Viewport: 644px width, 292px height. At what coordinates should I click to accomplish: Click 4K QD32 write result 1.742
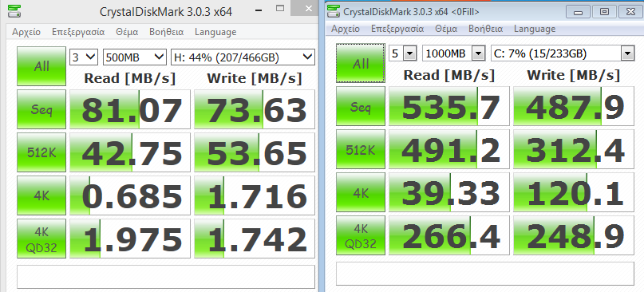(x=255, y=239)
